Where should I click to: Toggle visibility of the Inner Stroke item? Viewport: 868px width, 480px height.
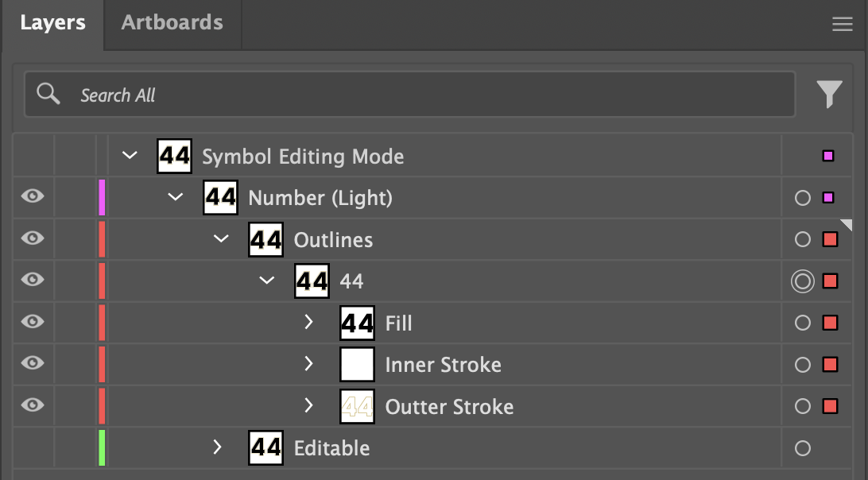(33, 363)
